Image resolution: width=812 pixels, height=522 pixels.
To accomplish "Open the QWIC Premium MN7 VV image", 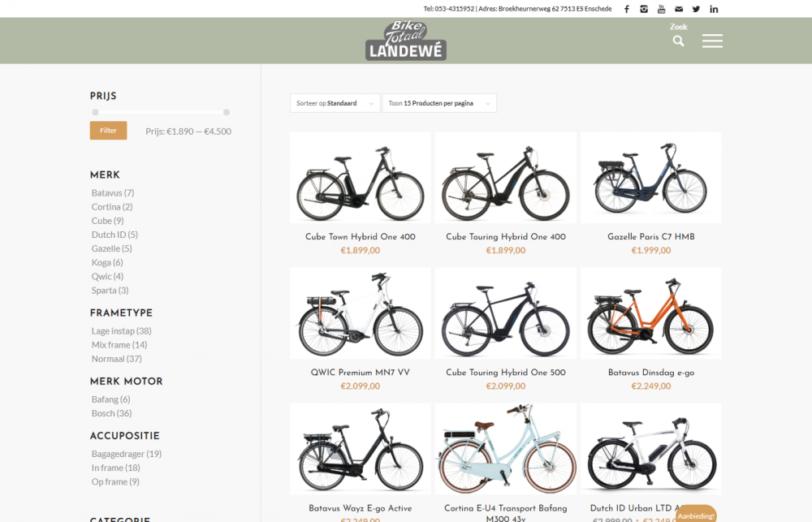I will 361,313.
